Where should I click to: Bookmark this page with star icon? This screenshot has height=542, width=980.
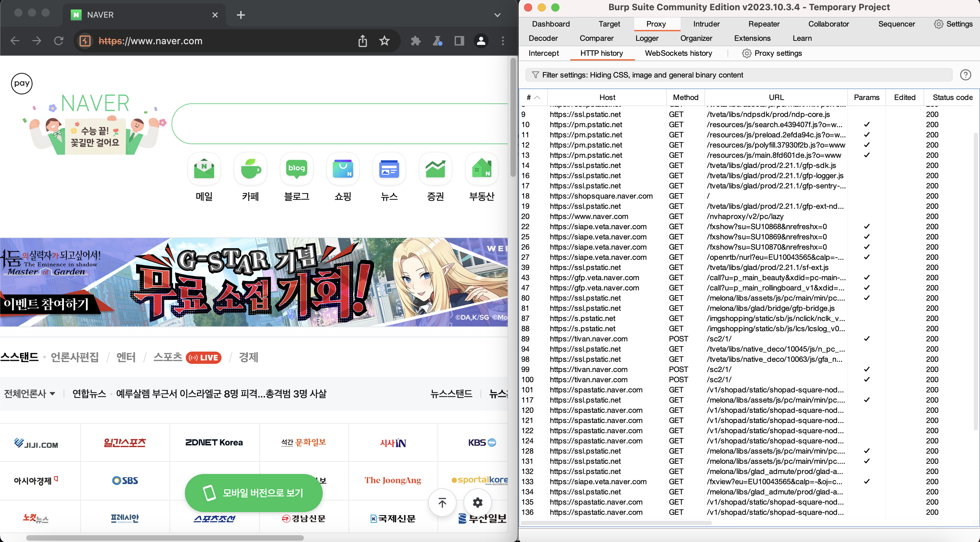click(385, 41)
